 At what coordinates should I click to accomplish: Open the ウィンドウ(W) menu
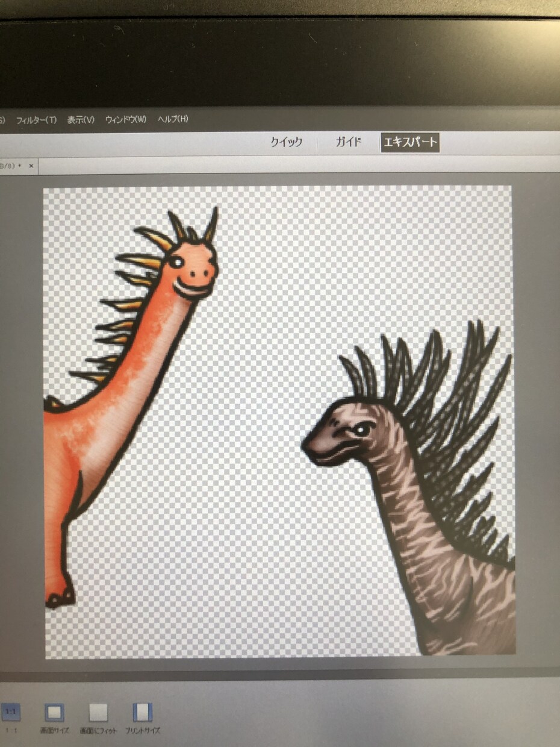point(125,119)
